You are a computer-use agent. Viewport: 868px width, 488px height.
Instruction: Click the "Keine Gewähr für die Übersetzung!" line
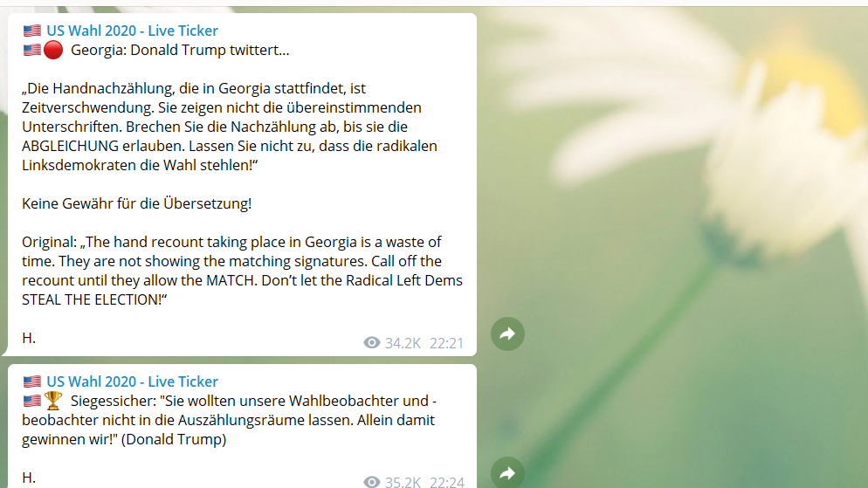[137, 203]
